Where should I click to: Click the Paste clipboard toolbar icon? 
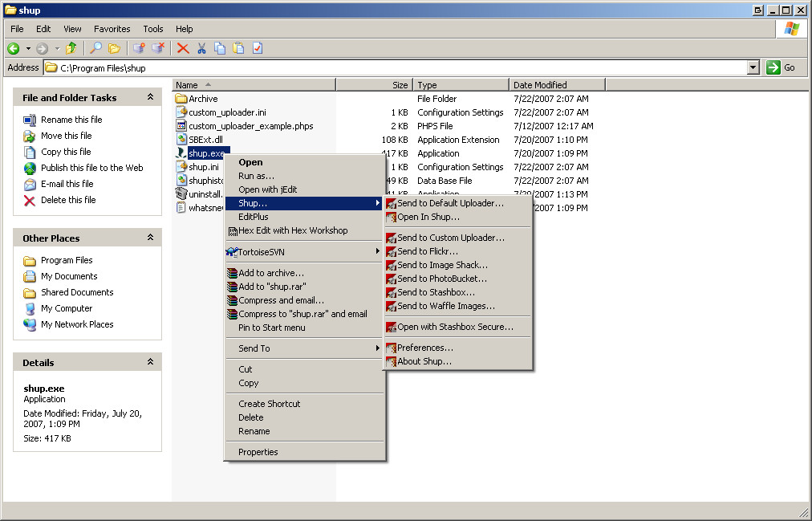[x=238, y=48]
